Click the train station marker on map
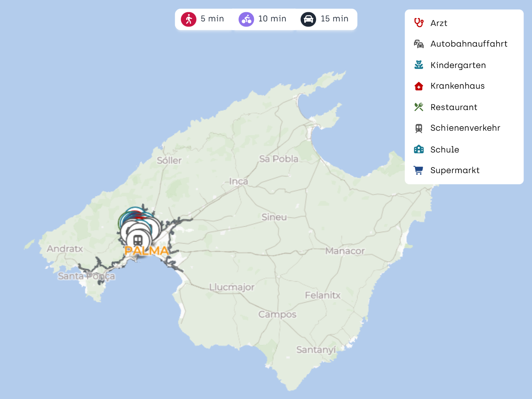 click(138, 240)
